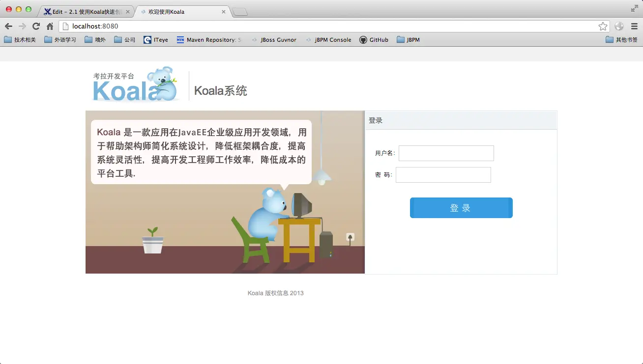Open a new tab with the new-tab button
Viewport: 643px width, 364px height.
point(240,12)
